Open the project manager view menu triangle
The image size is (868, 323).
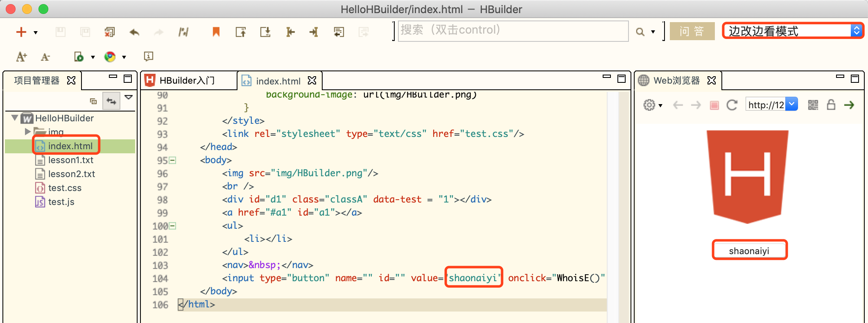[129, 97]
